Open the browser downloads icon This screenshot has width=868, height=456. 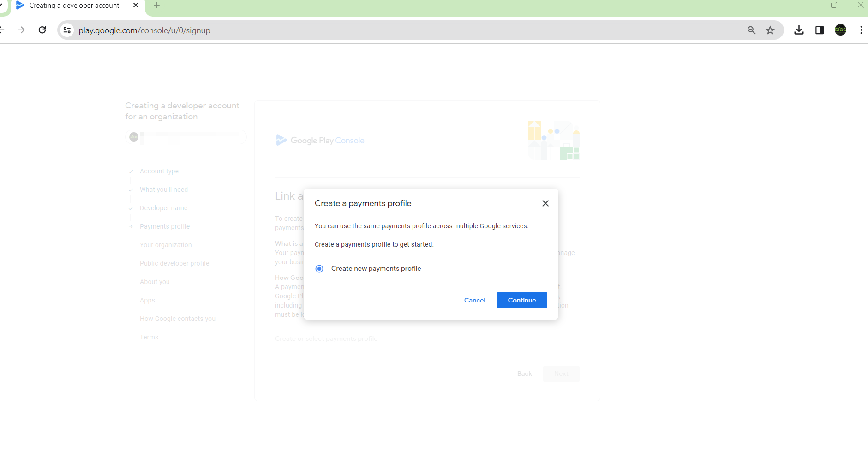pos(799,30)
